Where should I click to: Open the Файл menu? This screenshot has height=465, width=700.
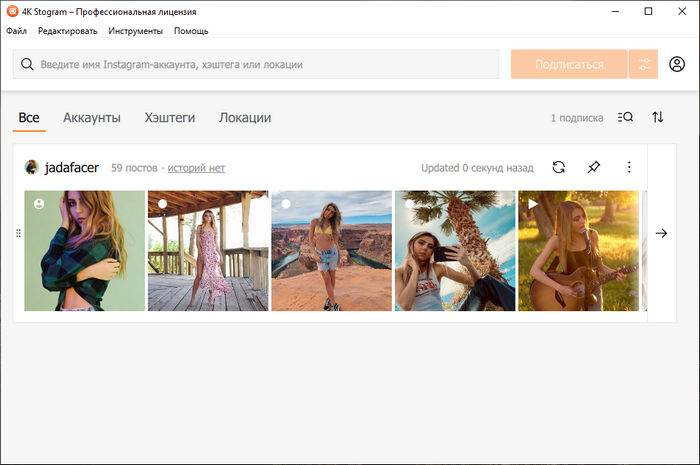17,31
